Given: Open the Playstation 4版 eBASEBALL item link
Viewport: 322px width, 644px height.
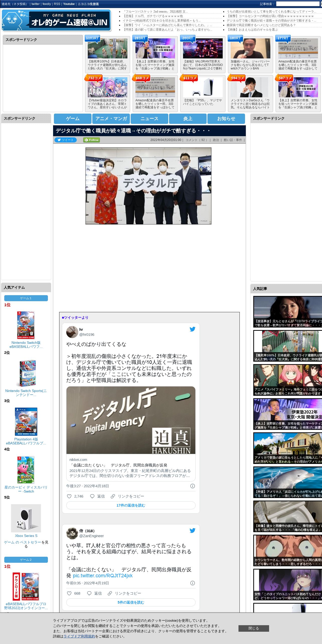Looking at the screenshot, I should [x=26, y=441].
